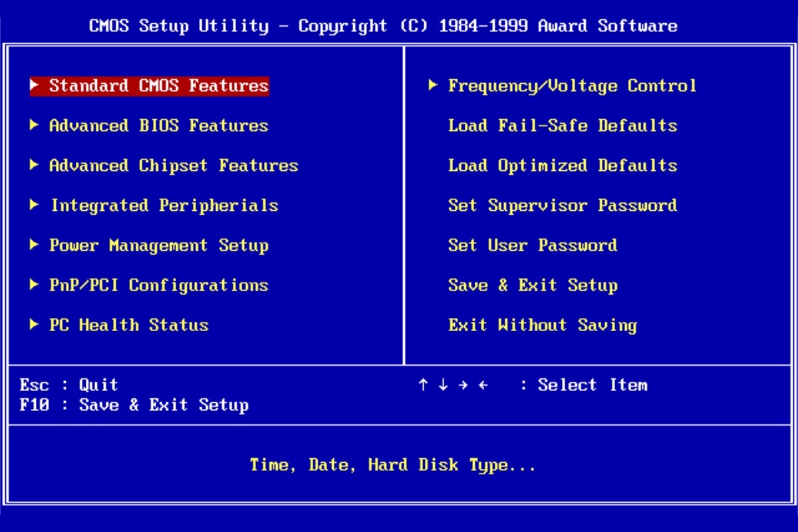Set the Supervisor Password
The width and height of the screenshot is (798, 532).
point(563,205)
